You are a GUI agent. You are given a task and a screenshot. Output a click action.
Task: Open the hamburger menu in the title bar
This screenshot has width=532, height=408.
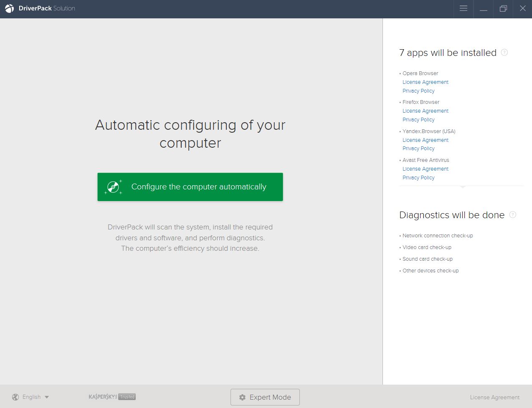point(463,8)
